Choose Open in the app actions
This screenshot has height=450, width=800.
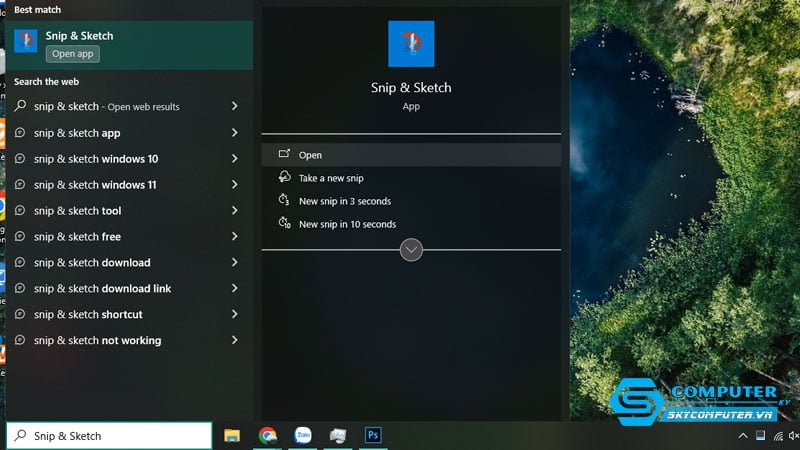tap(411, 155)
